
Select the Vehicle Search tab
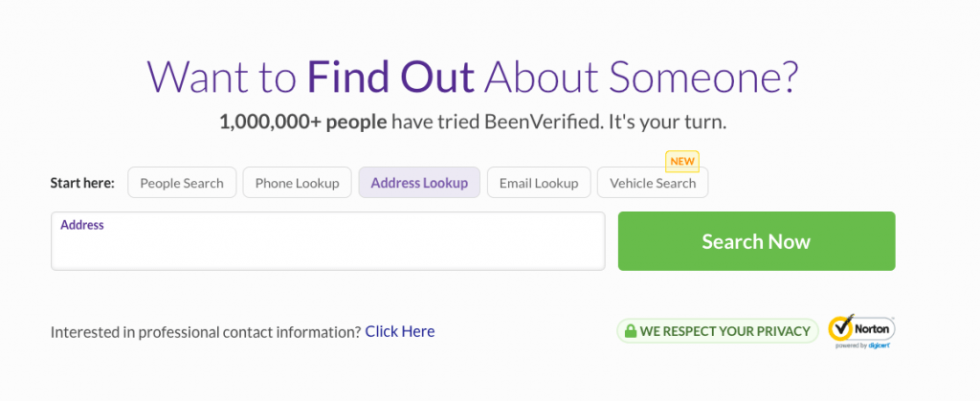click(653, 183)
